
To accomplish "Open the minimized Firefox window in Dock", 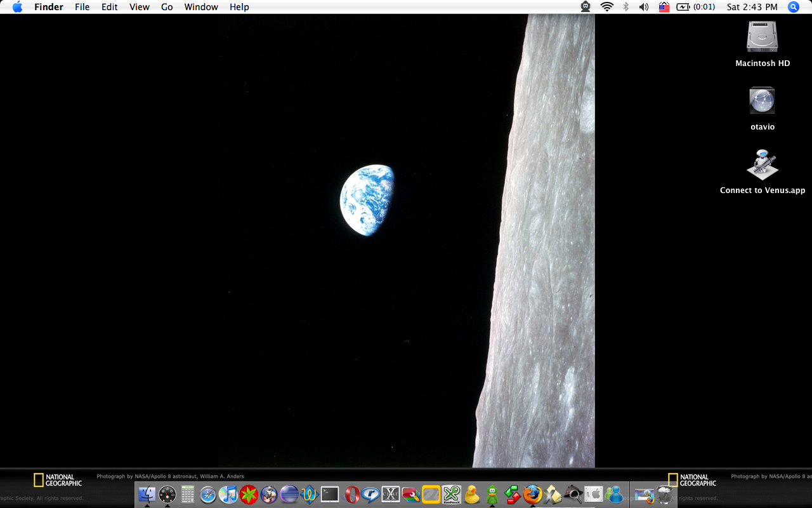I will click(x=645, y=495).
